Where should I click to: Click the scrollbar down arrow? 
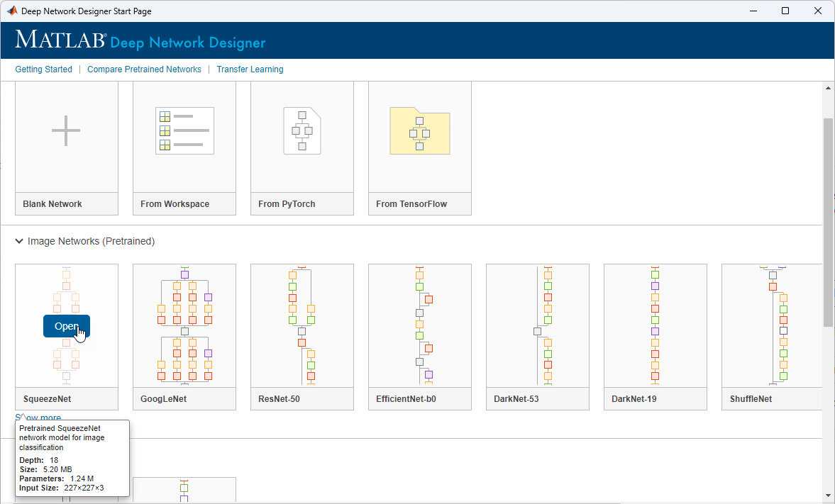click(828, 495)
